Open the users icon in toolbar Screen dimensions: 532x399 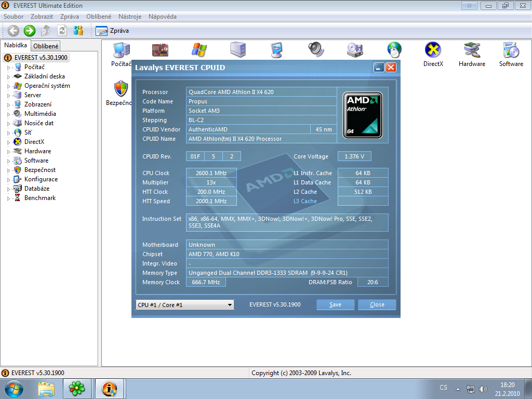coord(78,31)
